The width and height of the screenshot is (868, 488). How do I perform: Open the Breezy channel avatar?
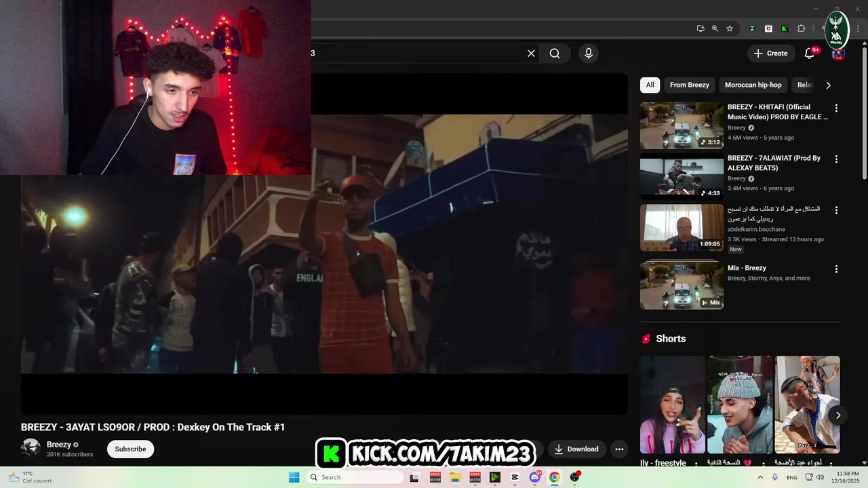click(x=31, y=448)
